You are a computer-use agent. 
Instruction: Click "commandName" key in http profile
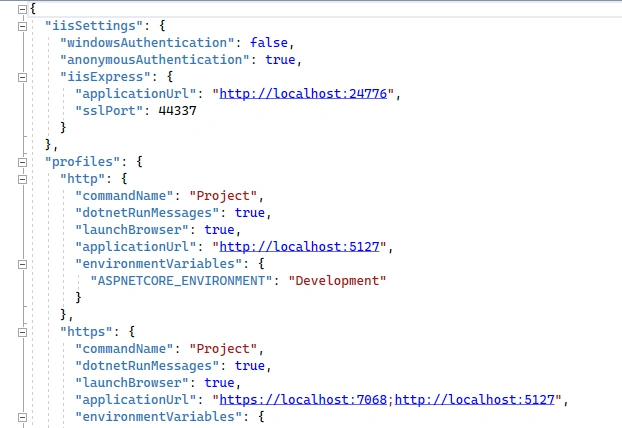(x=124, y=196)
